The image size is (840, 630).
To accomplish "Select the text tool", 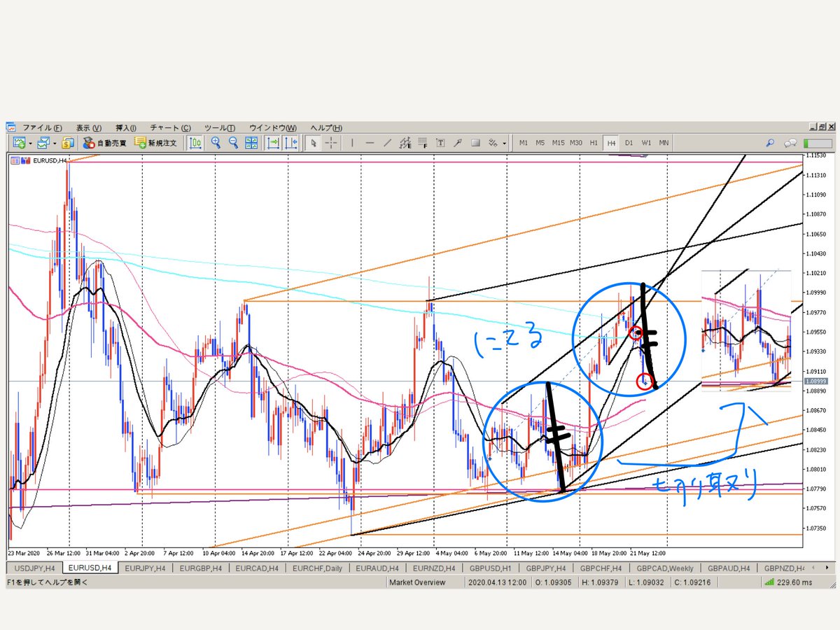I will pyautogui.click(x=440, y=143).
